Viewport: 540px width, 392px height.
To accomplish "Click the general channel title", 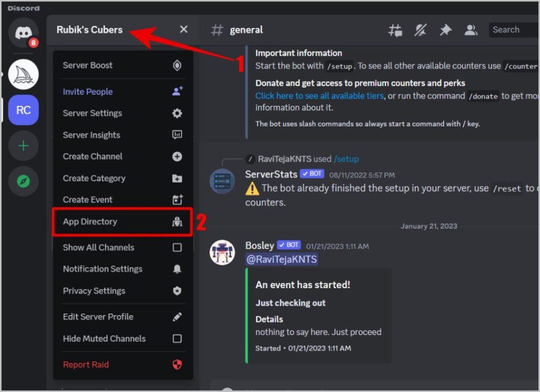I will click(x=246, y=30).
